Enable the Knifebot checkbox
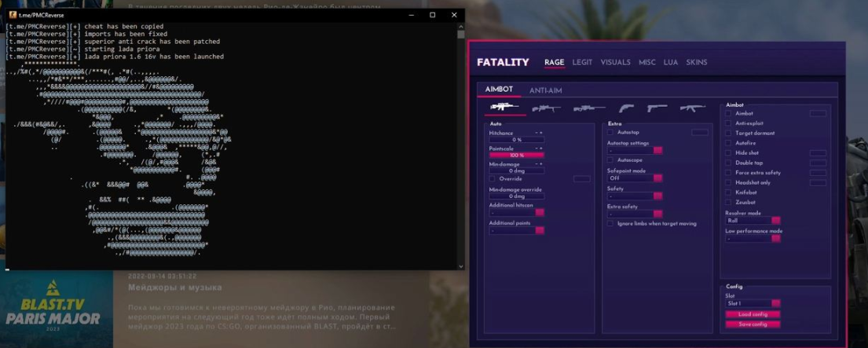 tap(728, 192)
